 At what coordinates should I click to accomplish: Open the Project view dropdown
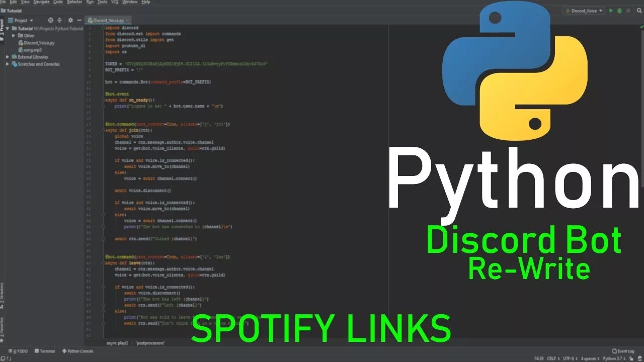[21, 20]
